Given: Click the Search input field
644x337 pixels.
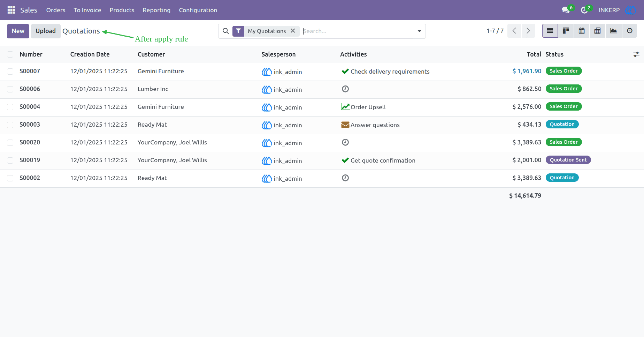Looking at the screenshot, I should (x=357, y=31).
